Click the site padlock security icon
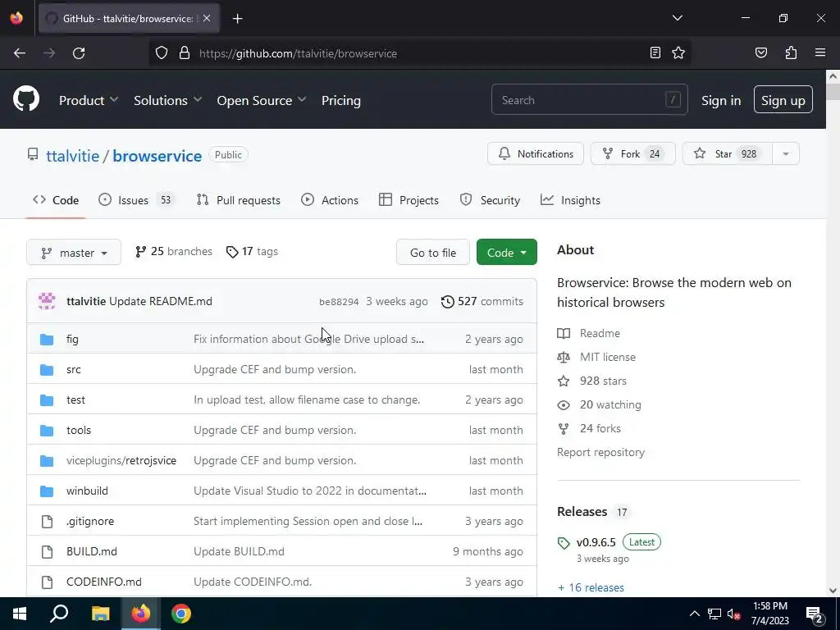This screenshot has height=630, width=840. coord(185,53)
